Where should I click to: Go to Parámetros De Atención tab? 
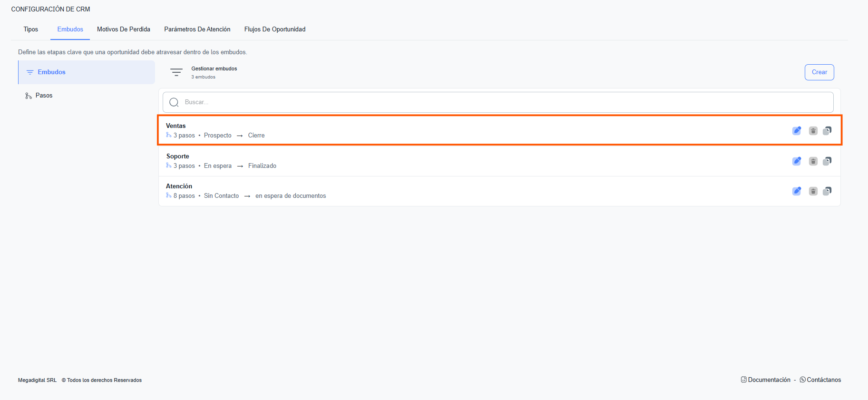(x=197, y=29)
